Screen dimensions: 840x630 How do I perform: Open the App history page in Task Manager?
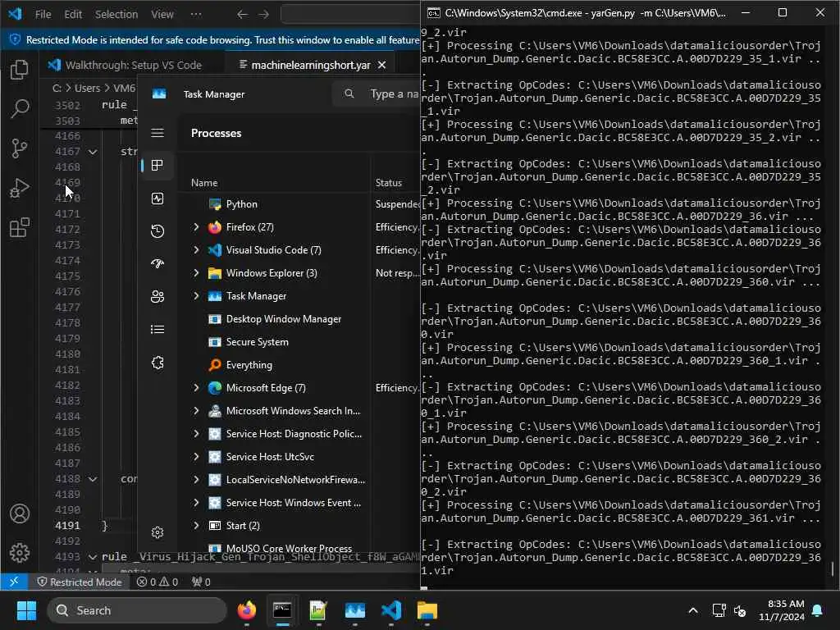pyautogui.click(x=157, y=231)
